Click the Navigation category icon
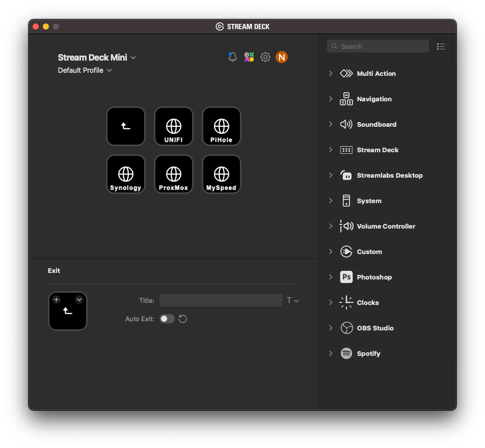Screen dimensions: 485x448 click(346, 99)
